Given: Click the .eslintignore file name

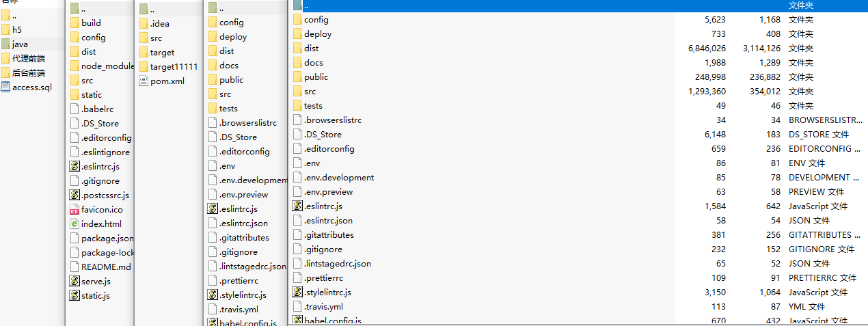Looking at the screenshot, I should pyautogui.click(x=105, y=152).
